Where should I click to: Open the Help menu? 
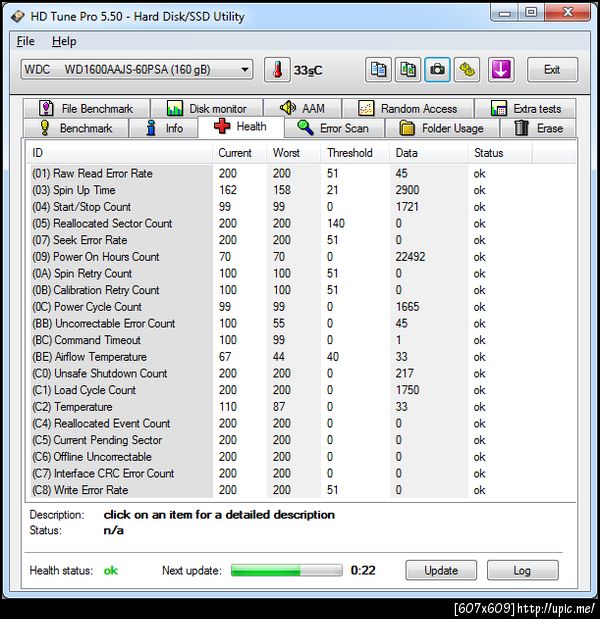tap(64, 41)
